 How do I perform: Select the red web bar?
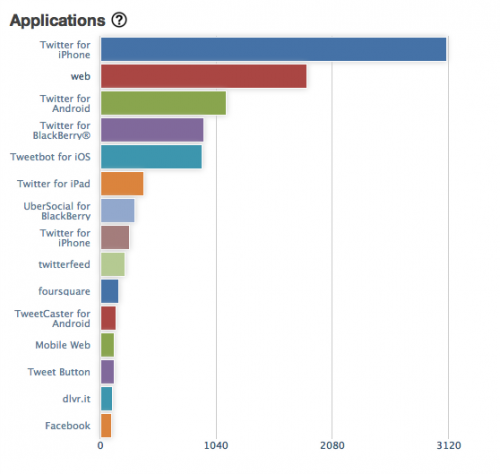(x=204, y=76)
